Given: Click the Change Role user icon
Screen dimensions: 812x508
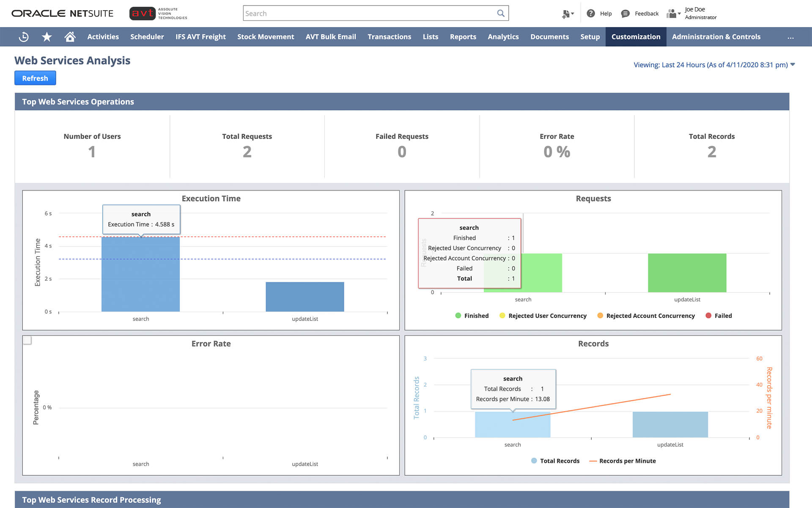Looking at the screenshot, I should click(672, 14).
